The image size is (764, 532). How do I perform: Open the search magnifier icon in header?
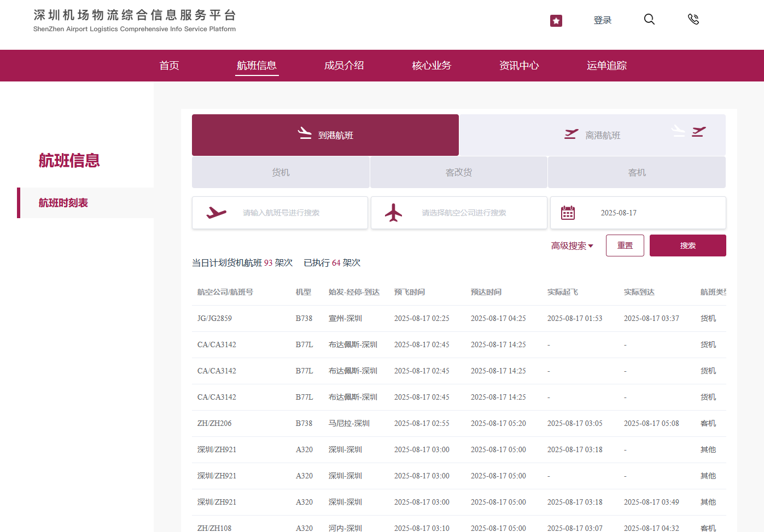coord(649,19)
